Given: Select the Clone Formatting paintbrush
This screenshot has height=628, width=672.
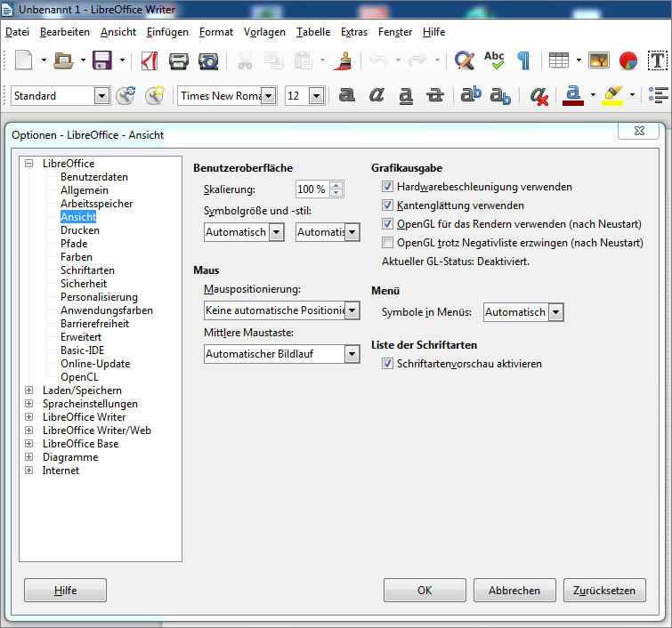Looking at the screenshot, I should tap(344, 60).
